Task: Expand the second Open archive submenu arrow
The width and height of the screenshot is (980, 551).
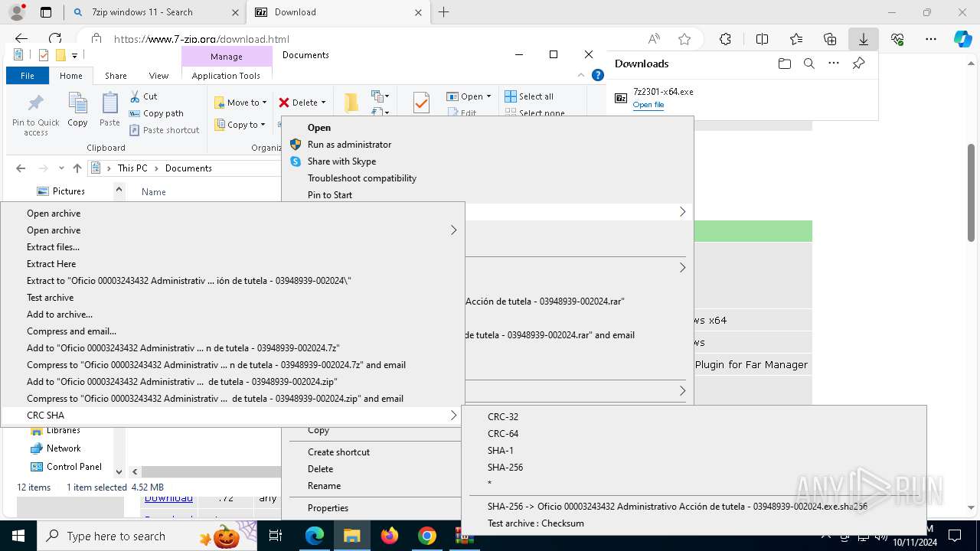Action: tap(453, 230)
